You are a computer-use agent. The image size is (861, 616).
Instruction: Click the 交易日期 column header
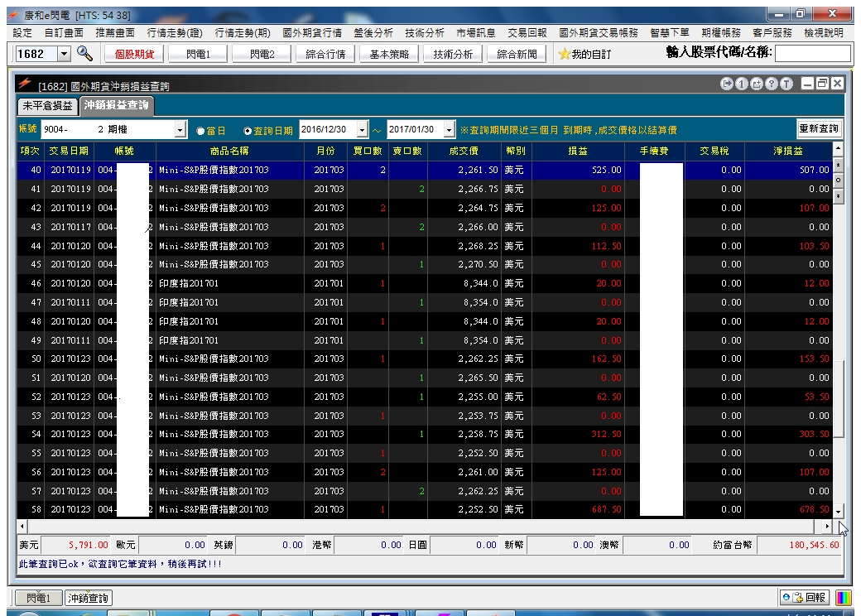click(69, 151)
